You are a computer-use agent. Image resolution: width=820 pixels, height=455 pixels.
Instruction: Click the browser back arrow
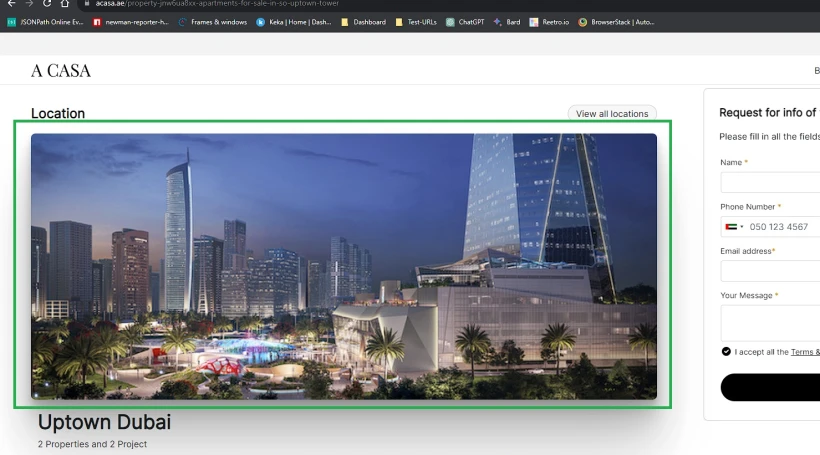click(x=10, y=4)
